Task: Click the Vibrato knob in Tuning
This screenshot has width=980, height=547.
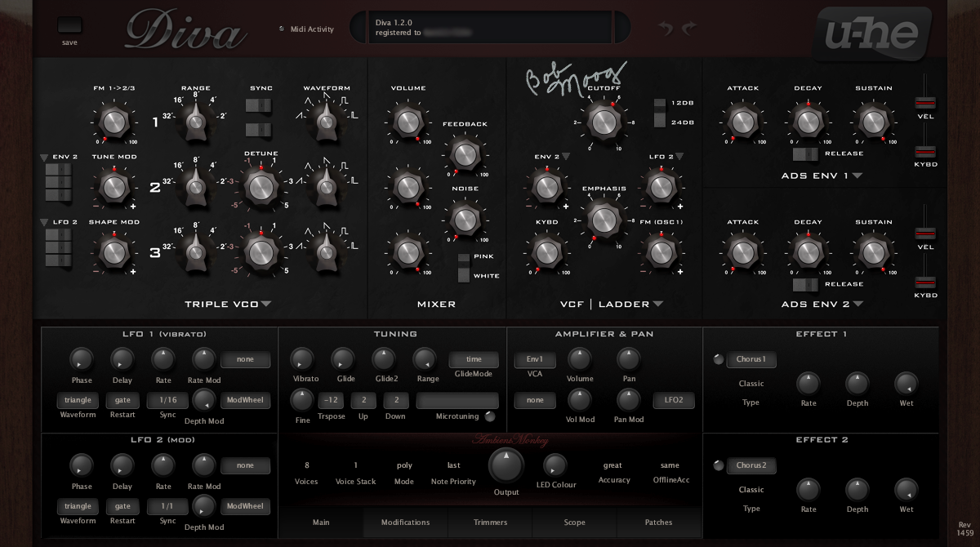Action: tap(301, 358)
